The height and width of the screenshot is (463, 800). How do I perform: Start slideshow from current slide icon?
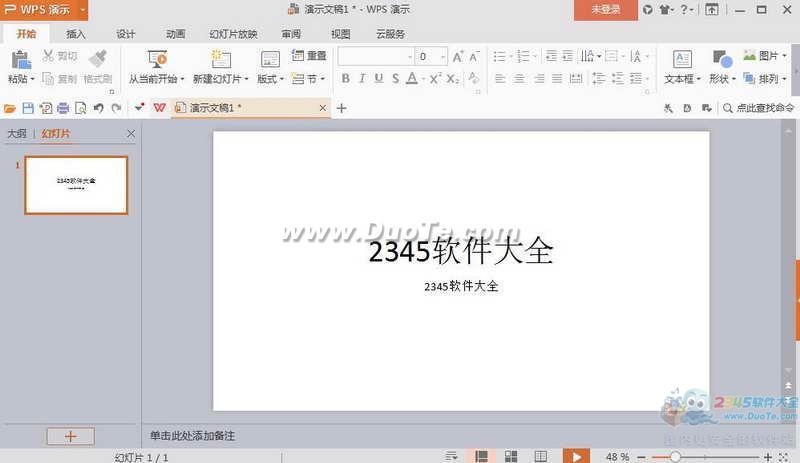(x=157, y=59)
